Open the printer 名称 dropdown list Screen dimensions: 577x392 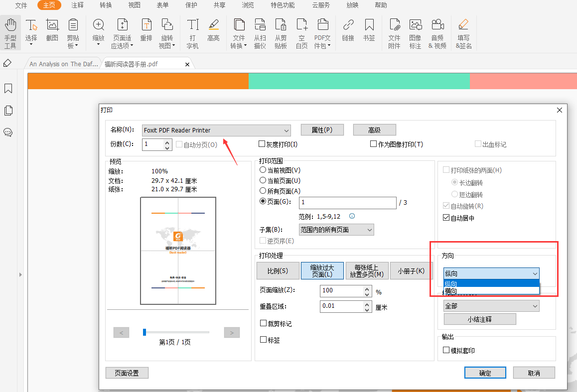coord(216,131)
